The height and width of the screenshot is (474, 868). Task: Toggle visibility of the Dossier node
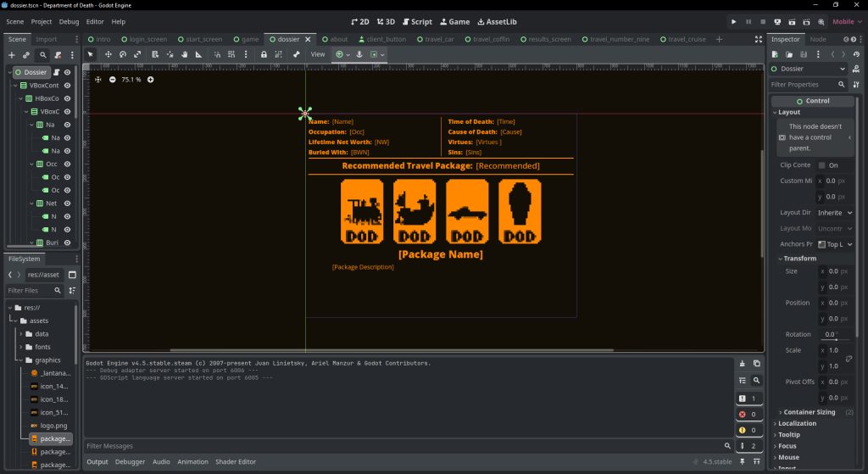click(x=67, y=72)
